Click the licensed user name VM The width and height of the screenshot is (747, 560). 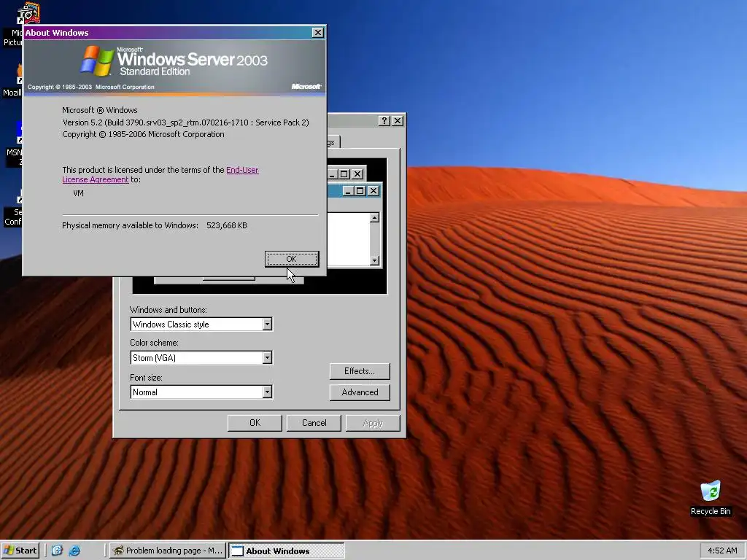click(x=78, y=193)
